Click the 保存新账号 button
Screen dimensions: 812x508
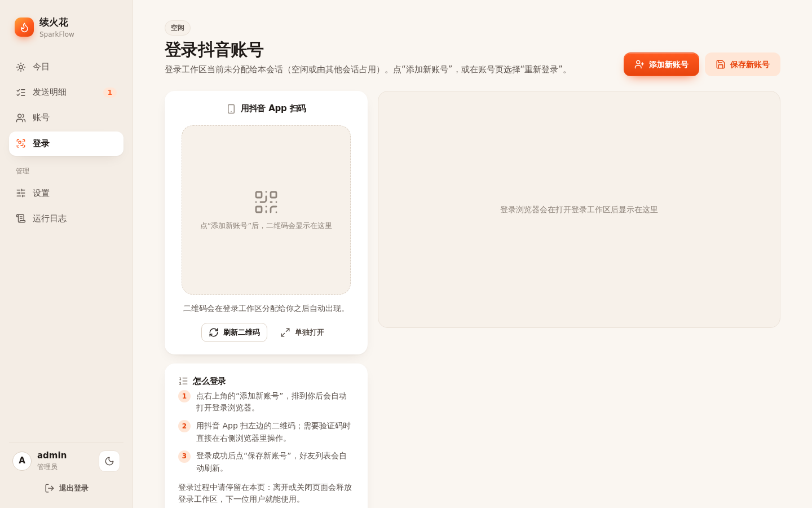pyautogui.click(x=743, y=64)
